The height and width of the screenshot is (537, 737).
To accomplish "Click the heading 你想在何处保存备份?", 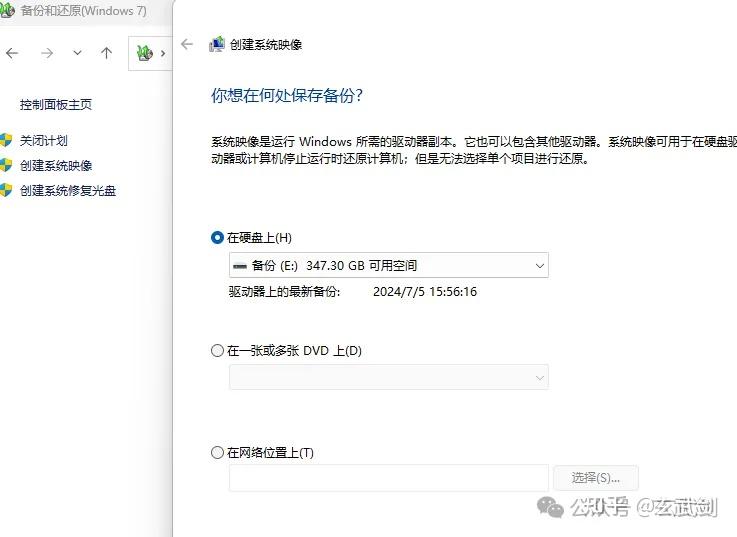I will pos(287,95).
